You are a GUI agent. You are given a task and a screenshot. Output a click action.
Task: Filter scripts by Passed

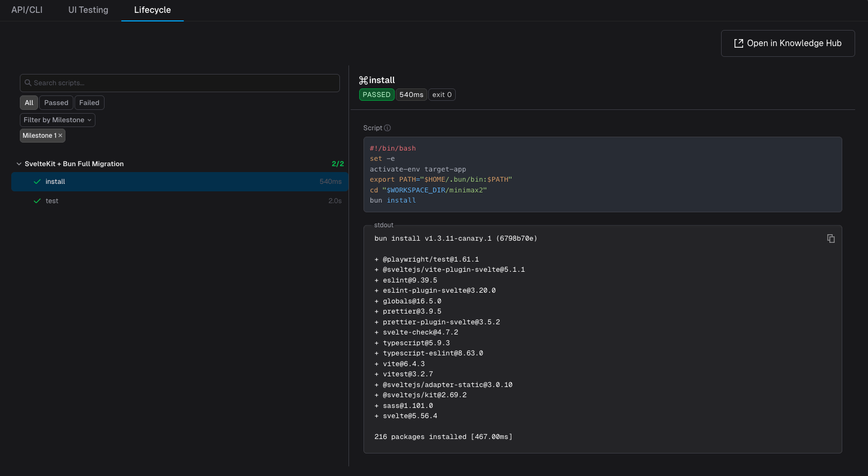coord(56,103)
